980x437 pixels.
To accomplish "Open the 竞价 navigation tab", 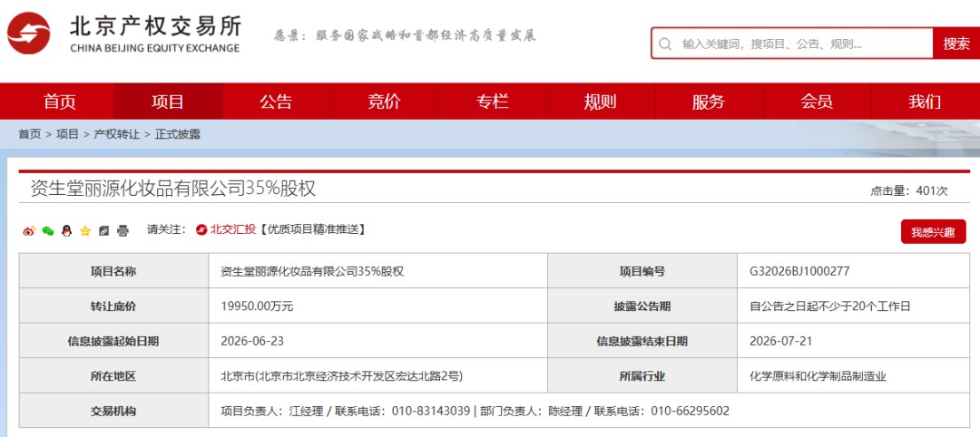I will pos(385,102).
